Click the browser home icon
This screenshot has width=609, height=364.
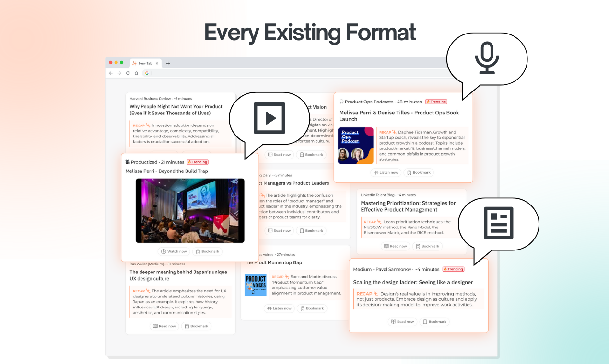[136, 73]
